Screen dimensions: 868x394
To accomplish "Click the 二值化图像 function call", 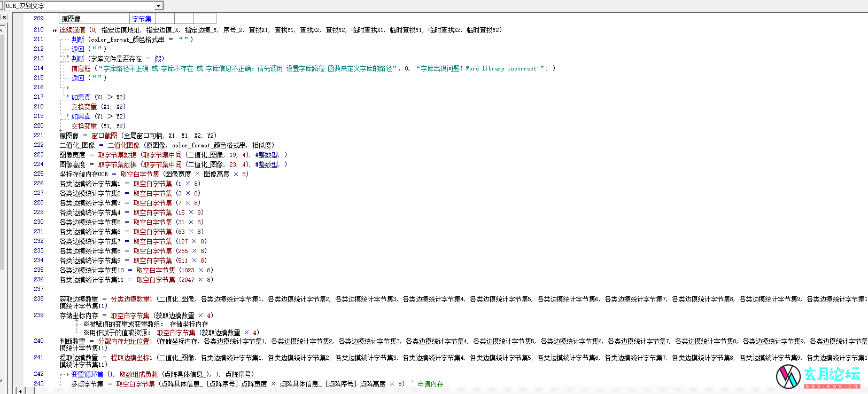I will point(124,145).
